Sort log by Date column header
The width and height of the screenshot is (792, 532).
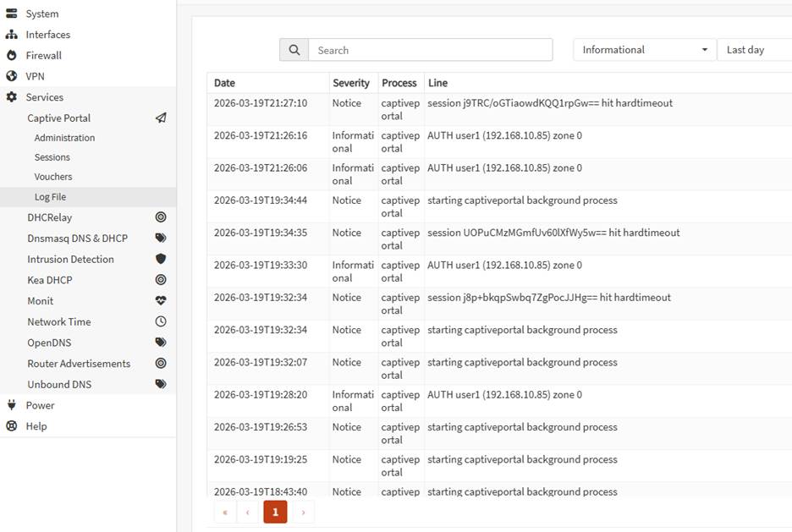tap(225, 83)
